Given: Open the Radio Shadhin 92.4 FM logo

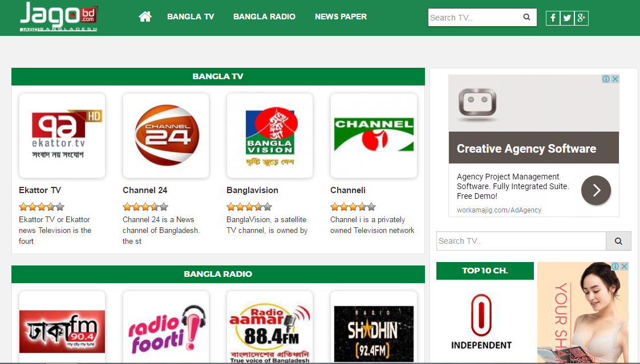Looking at the screenshot, I should (x=374, y=328).
